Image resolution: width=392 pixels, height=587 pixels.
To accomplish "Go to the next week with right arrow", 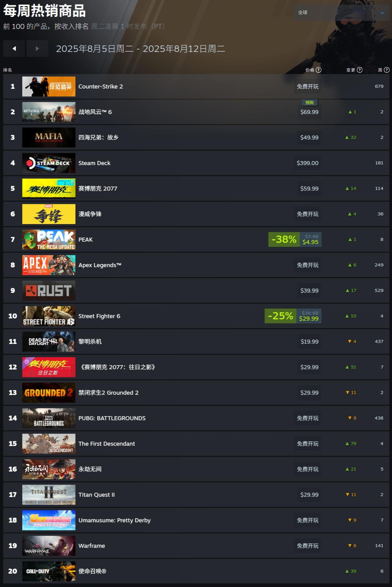I will pos(37,49).
